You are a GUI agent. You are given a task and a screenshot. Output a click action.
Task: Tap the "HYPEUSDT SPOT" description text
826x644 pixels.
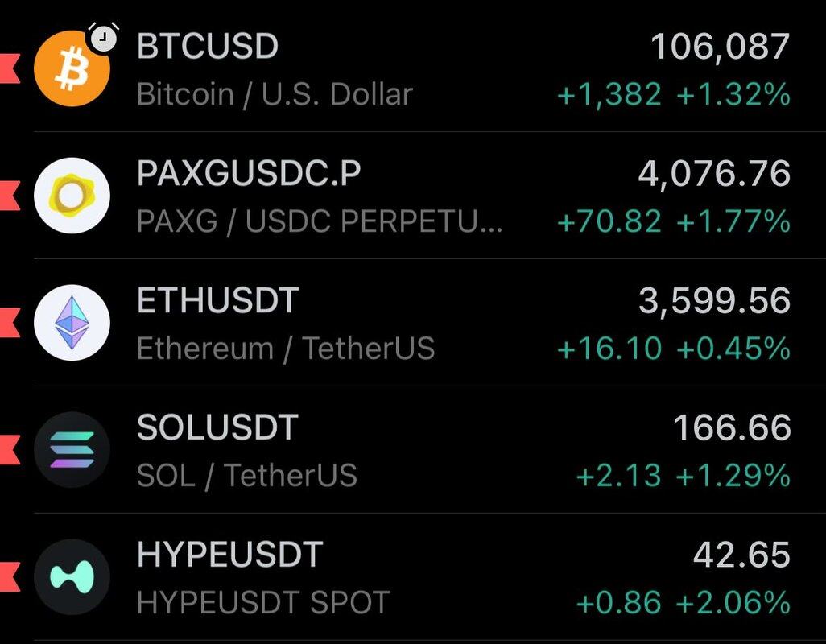coord(263,602)
